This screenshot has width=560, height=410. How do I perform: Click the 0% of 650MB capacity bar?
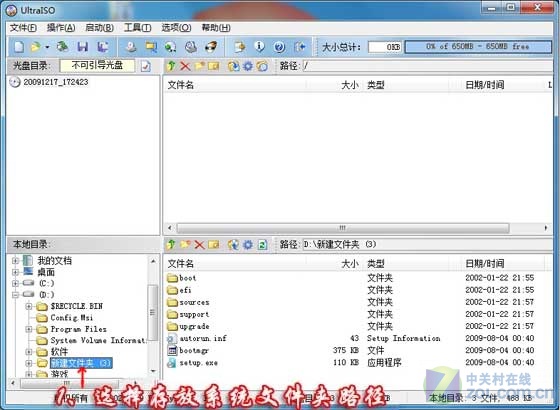(478, 47)
